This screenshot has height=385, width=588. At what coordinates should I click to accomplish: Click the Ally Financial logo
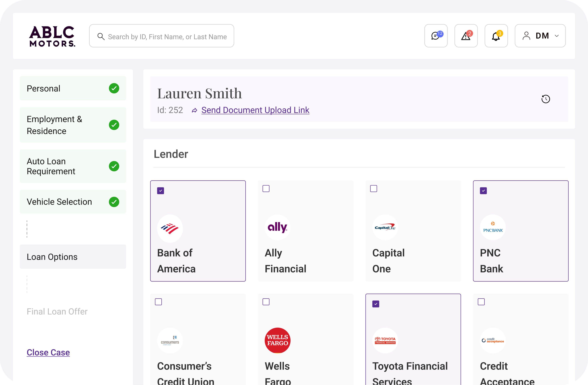point(277,227)
